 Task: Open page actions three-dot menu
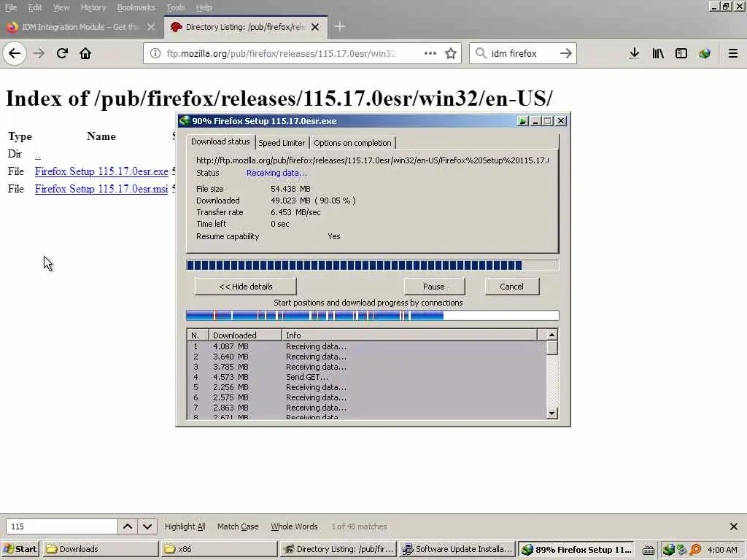click(430, 53)
